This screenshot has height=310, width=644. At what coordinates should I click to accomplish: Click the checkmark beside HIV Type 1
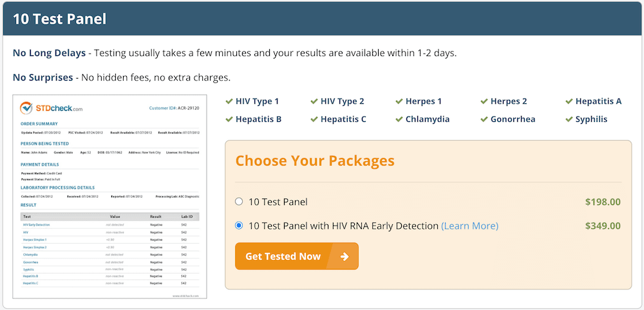coord(229,101)
